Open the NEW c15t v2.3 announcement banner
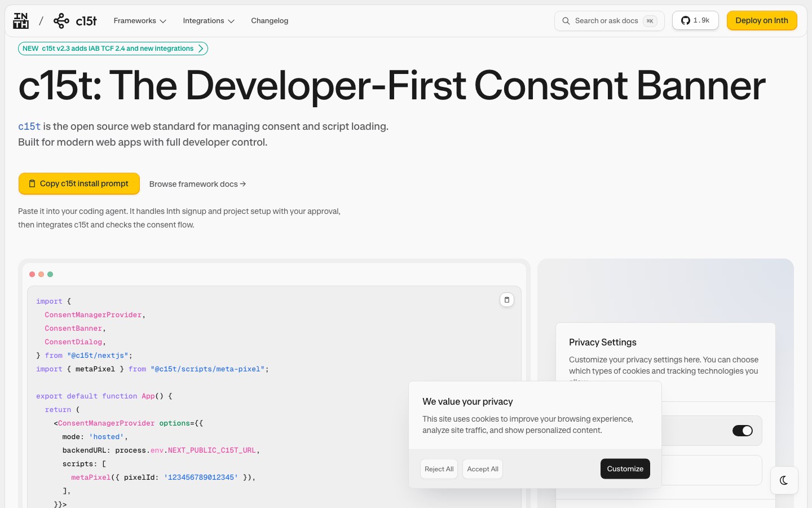Viewport: 812px width, 508px height. tap(113, 49)
